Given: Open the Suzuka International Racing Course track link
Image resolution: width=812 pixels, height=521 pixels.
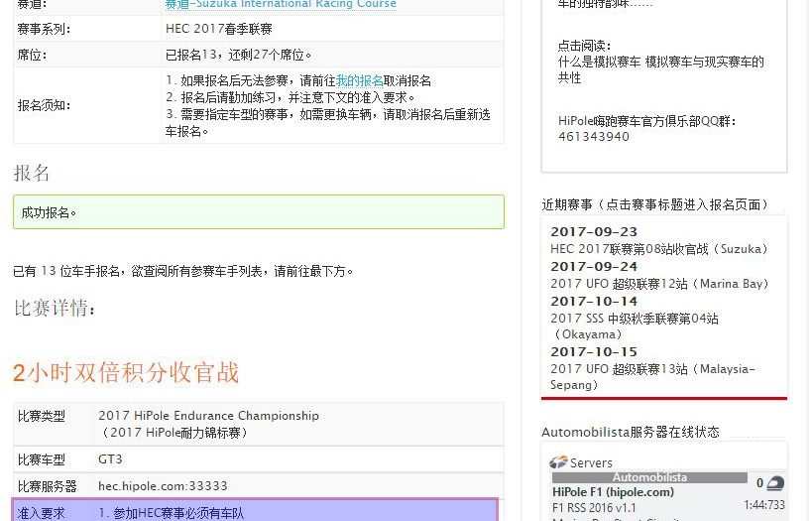Looking at the screenshot, I should click(x=281, y=4).
